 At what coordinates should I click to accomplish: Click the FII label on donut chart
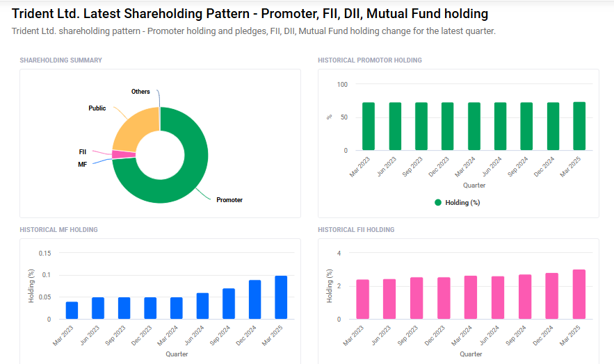pos(83,152)
